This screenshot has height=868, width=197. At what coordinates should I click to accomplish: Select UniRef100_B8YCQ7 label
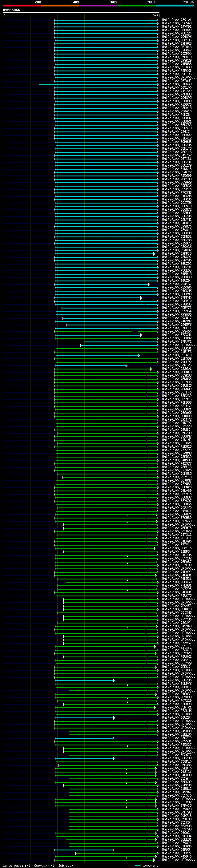[x=177, y=501]
